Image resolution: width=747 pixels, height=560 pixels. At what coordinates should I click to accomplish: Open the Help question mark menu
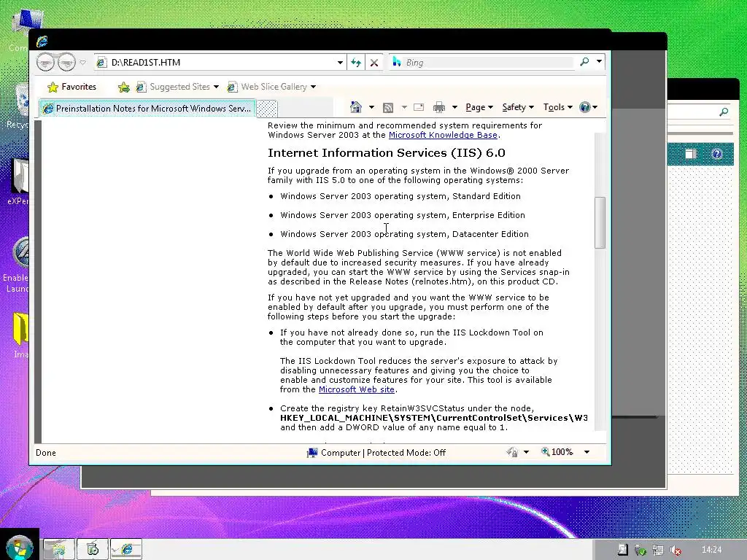tap(589, 107)
